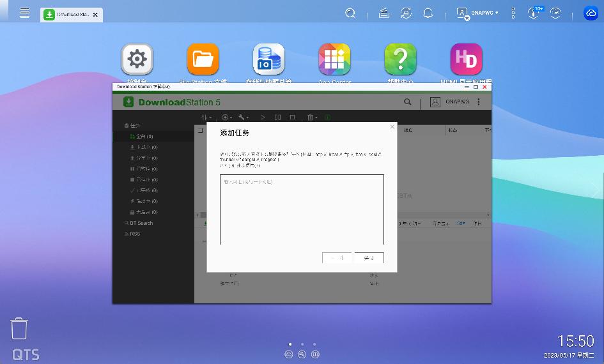Open the desktop recycle bin
The image size is (604, 364).
pos(19,329)
